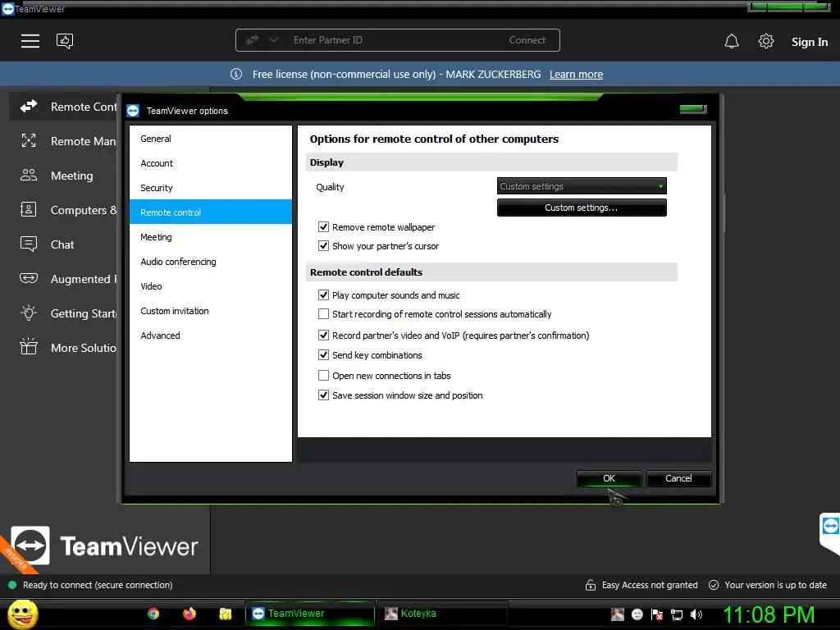The height and width of the screenshot is (630, 840).
Task: Click the Connect button
Action: click(527, 40)
